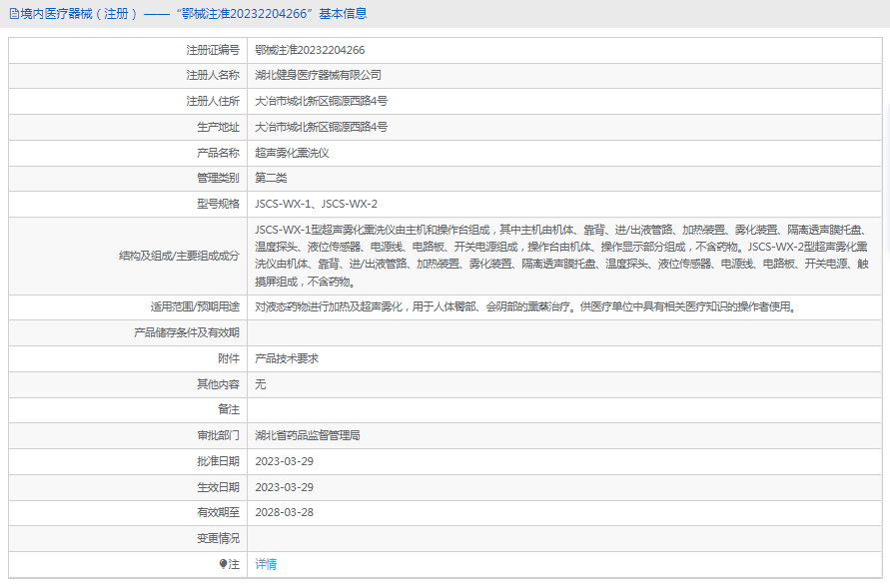Select registration number 鄂械注准20232204266 in the table
The width and height of the screenshot is (890, 588).
click(x=310, y=50)
